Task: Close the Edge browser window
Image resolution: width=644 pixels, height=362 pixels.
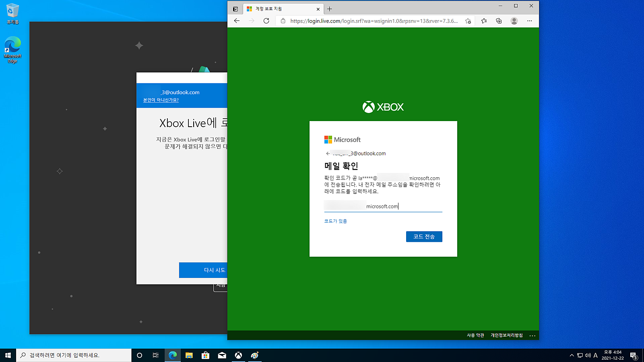Action: 531,6
